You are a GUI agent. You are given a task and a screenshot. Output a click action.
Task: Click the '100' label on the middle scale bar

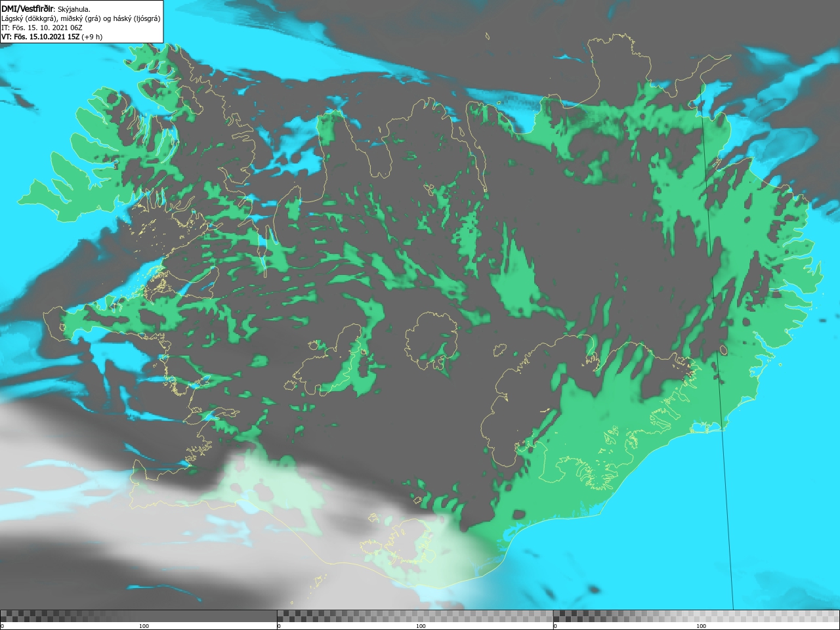pyautogui.click(x=421, y=626)
